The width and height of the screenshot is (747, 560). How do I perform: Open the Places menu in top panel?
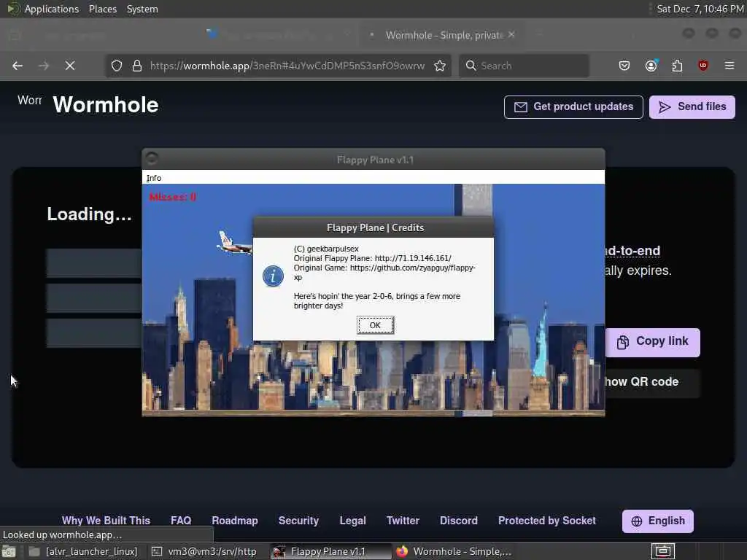coord(103,9)
